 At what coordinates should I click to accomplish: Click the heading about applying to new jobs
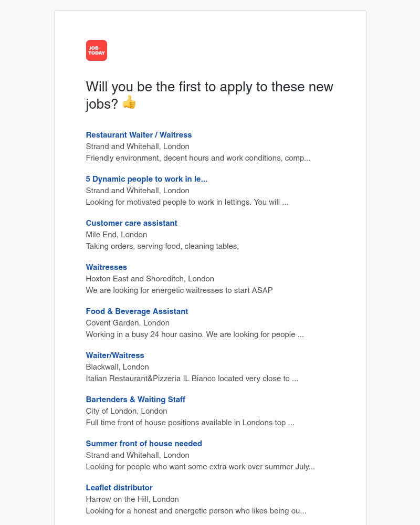(x=209, y=95)
